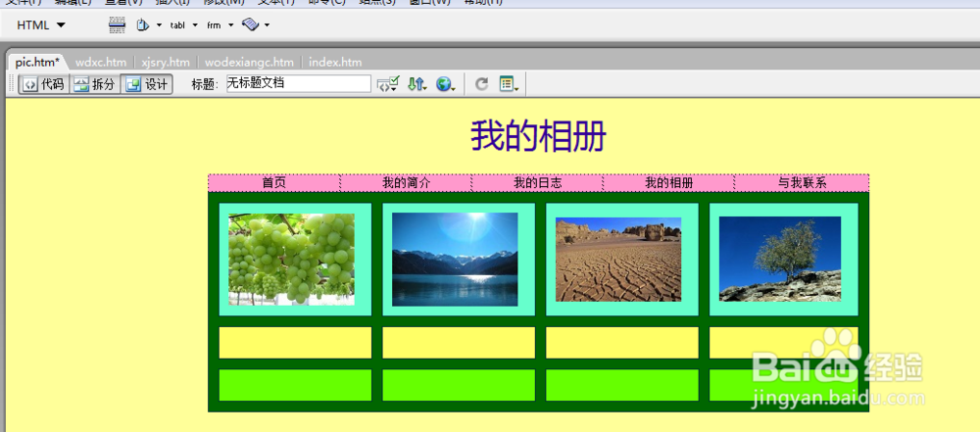Open the Validate markup menu icon

point(388,84)
